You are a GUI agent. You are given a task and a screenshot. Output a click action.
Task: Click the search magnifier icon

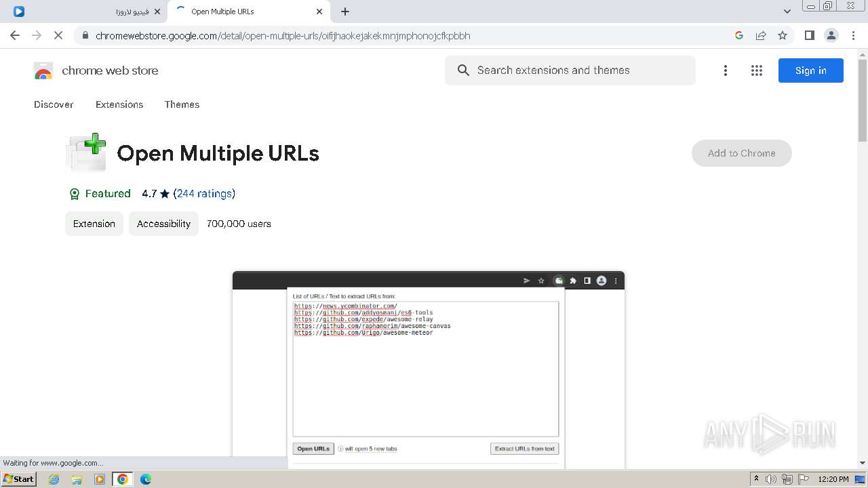coord(463,70)
